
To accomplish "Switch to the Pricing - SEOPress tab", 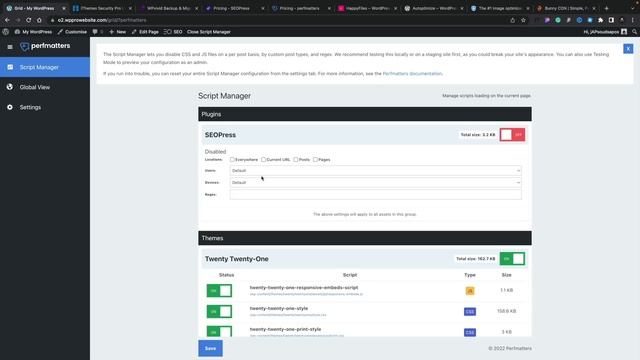I will point(234,8).
